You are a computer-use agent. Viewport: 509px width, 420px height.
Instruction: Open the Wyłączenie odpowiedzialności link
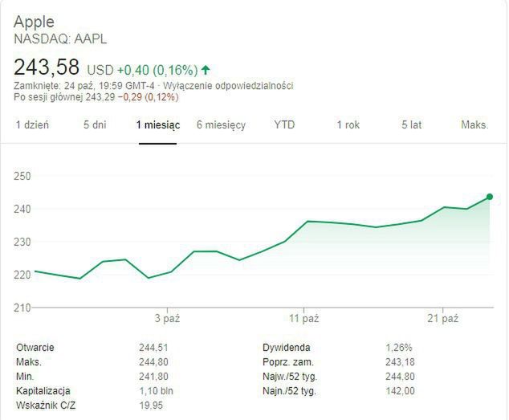[x=231, y=85]
